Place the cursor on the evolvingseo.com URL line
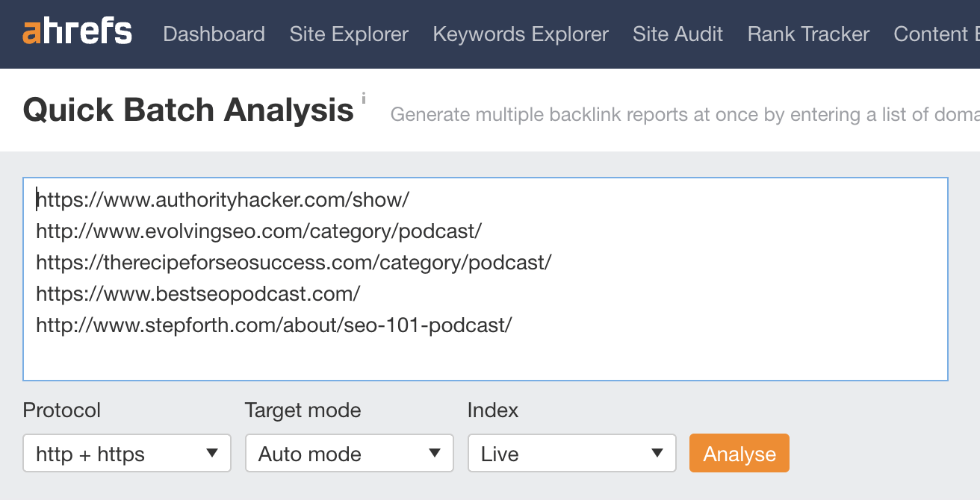This screenshot has width=980, height=500. tap(258, 231)
